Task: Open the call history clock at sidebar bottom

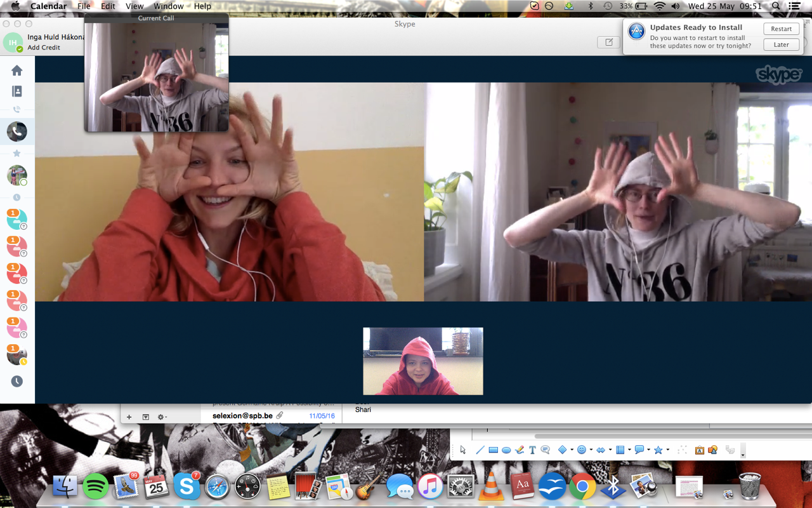Action: point(17,381)
